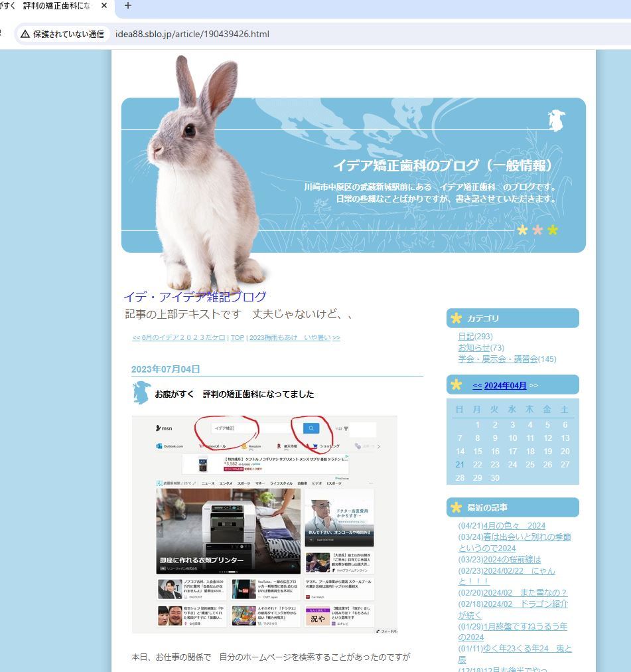Click article title お腹がすく 評判の矯正歯科になってました
The image size is (631, 672).
(234, 394)
